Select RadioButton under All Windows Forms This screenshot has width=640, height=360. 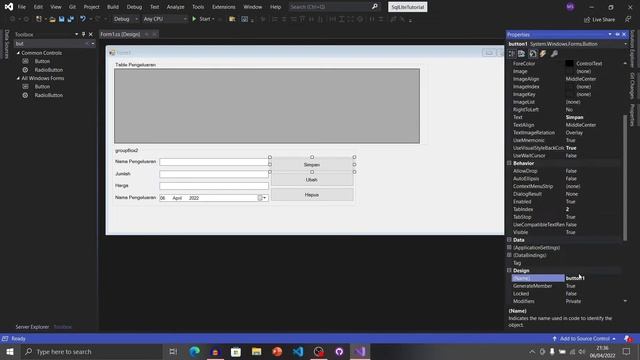coord(49,95)
